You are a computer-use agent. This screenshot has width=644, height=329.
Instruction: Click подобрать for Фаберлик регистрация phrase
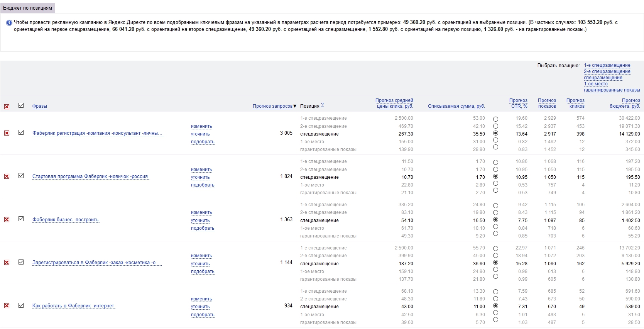pyautogui.click(x=203, y=142)
